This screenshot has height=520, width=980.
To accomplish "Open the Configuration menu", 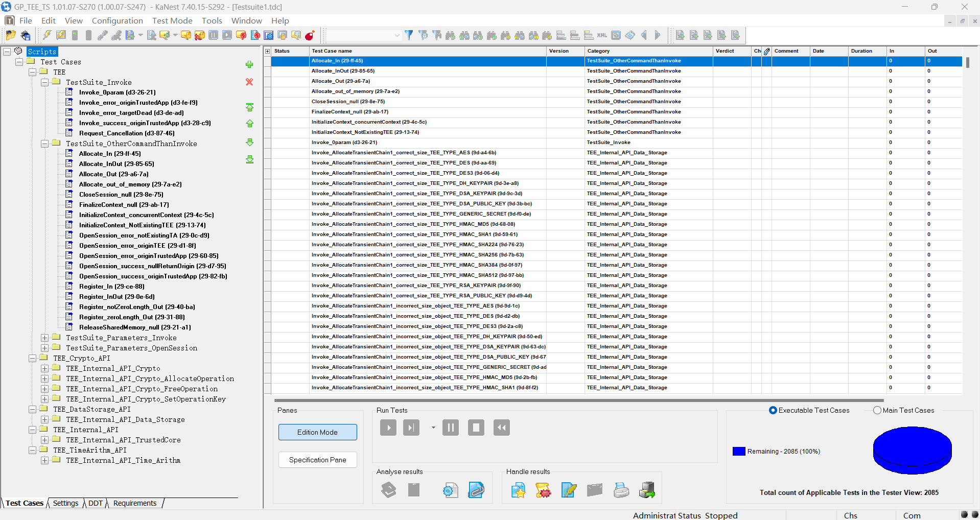I will (117, 20).
